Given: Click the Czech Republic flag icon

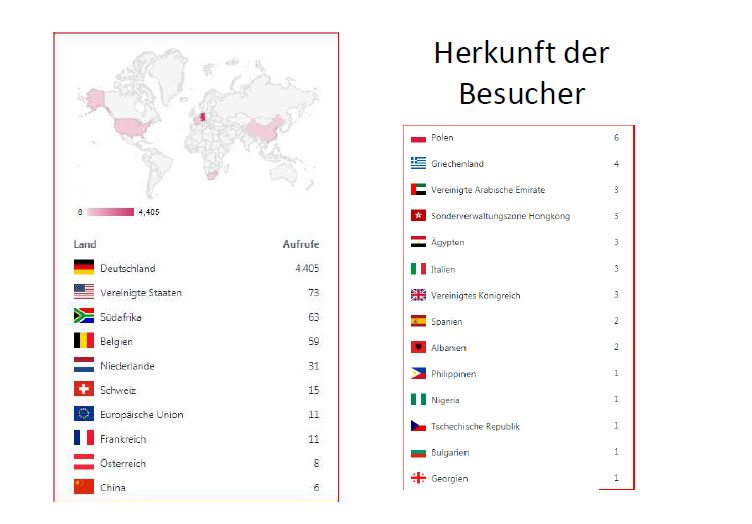Looking at the screenshot, I should pyautogui.click(x=418, y=426).
